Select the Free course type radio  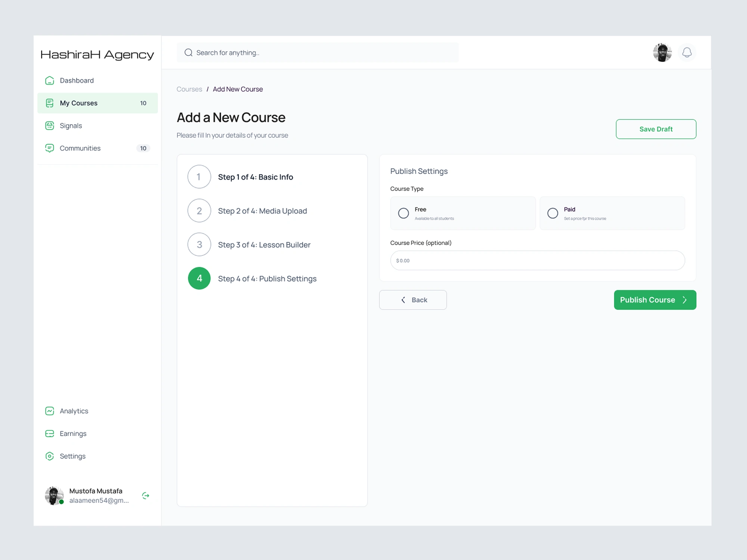pyautogui.click(x=403, y=213)
